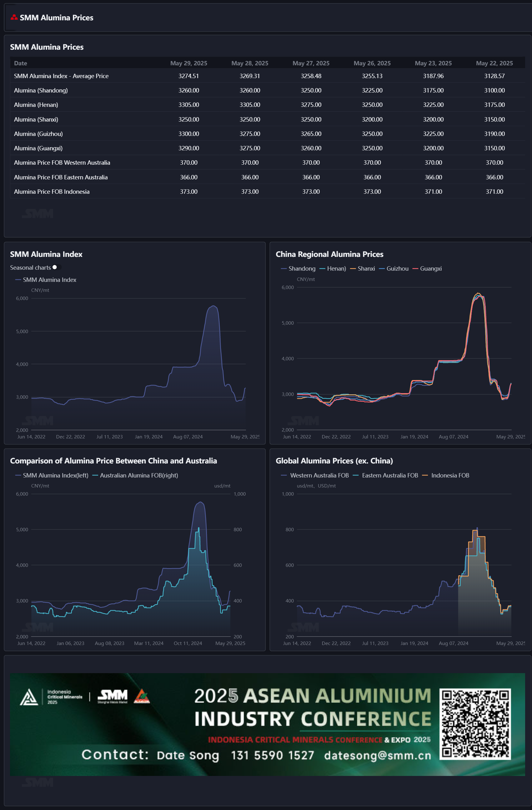Viewport: 532px width, 810px height.
Task: Click the Indonesia FOB peak near 800
Action: click(476, 530)
